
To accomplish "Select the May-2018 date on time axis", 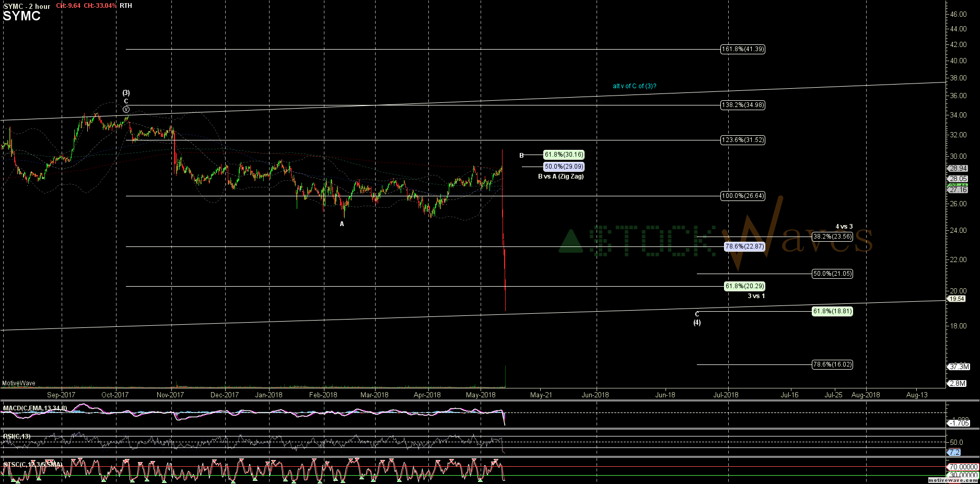I will pos(481,395).
